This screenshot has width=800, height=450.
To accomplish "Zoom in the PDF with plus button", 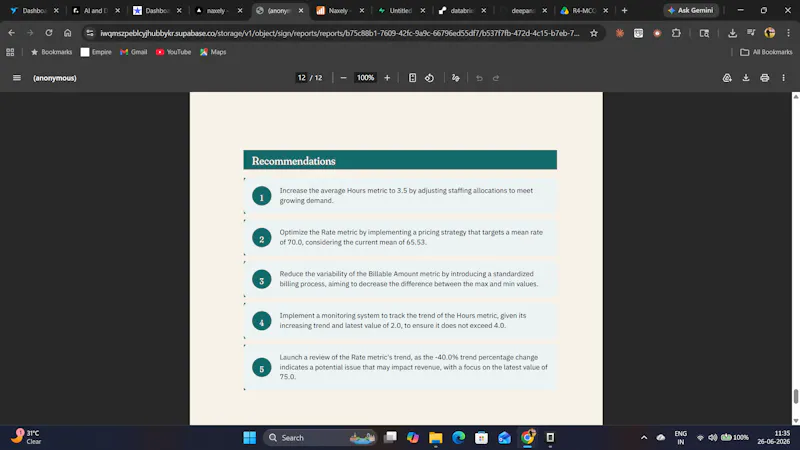I will pyautogui.click(x=387, y=78).
